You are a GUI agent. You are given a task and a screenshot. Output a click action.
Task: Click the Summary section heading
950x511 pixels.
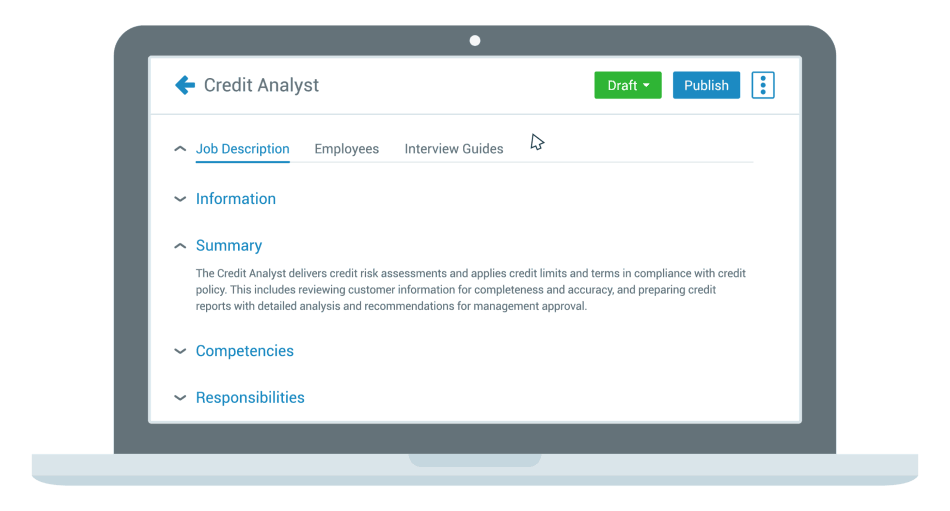coord(229,246)
